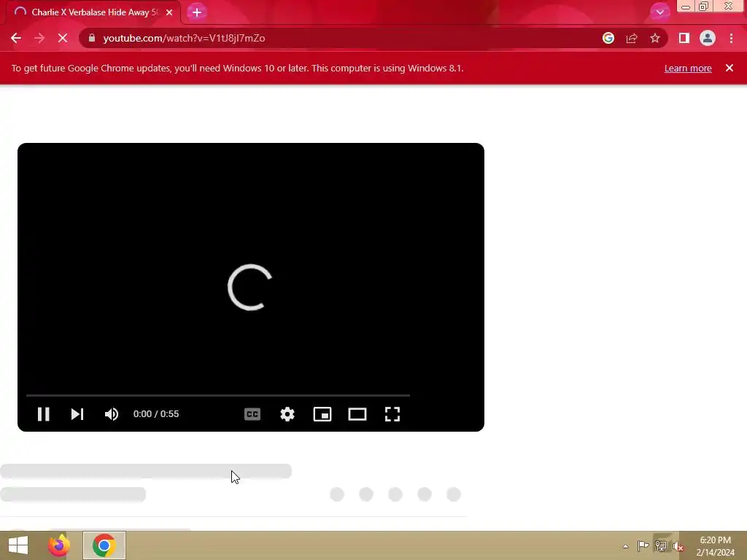The width and height of the screenshot is (747, 560).
Task: Stop loading this page
Action: pyautogui.click(x=63, y=38)
